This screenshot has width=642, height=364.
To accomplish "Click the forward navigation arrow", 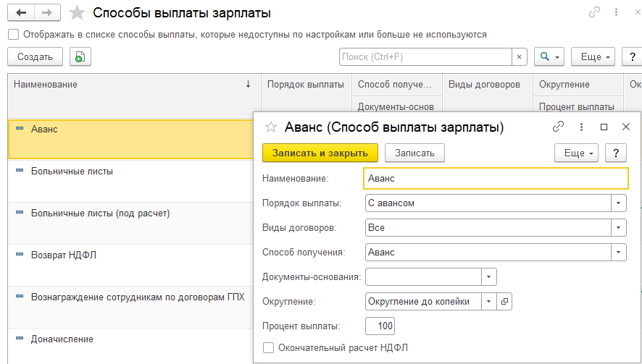I will click(47, 12).
